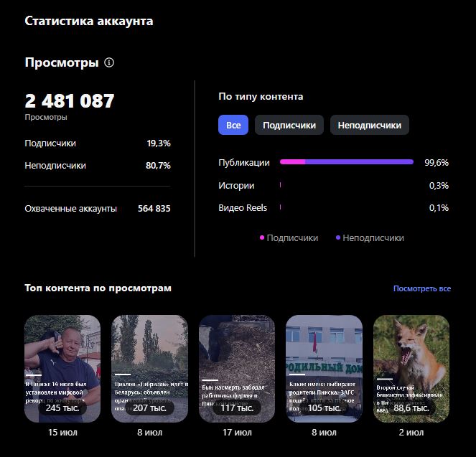
Task: Click the Истории content type row
Action: coord(236,185)
